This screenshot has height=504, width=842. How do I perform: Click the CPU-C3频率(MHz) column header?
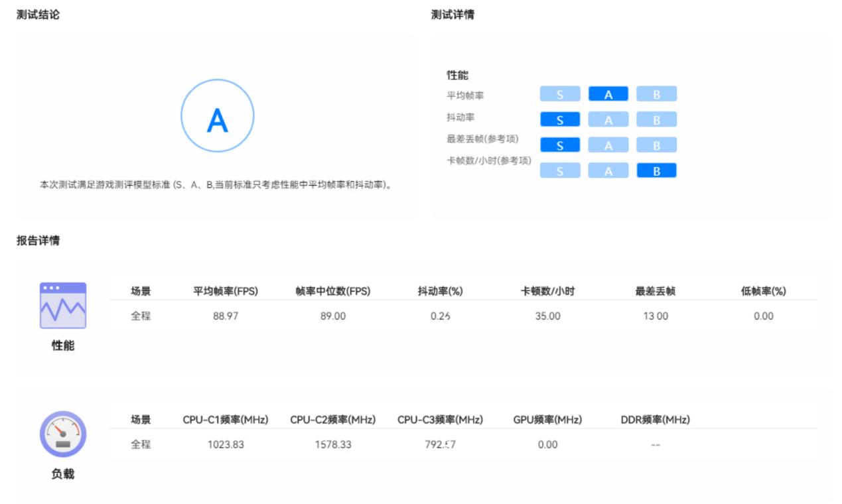(x=440, y=420)
